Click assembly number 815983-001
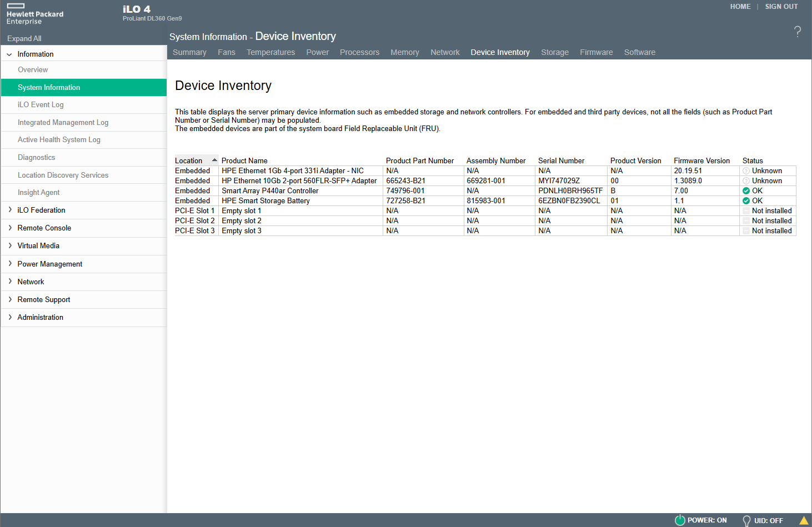The height and width of the screenshot is (527, 812). click(486, 201)
